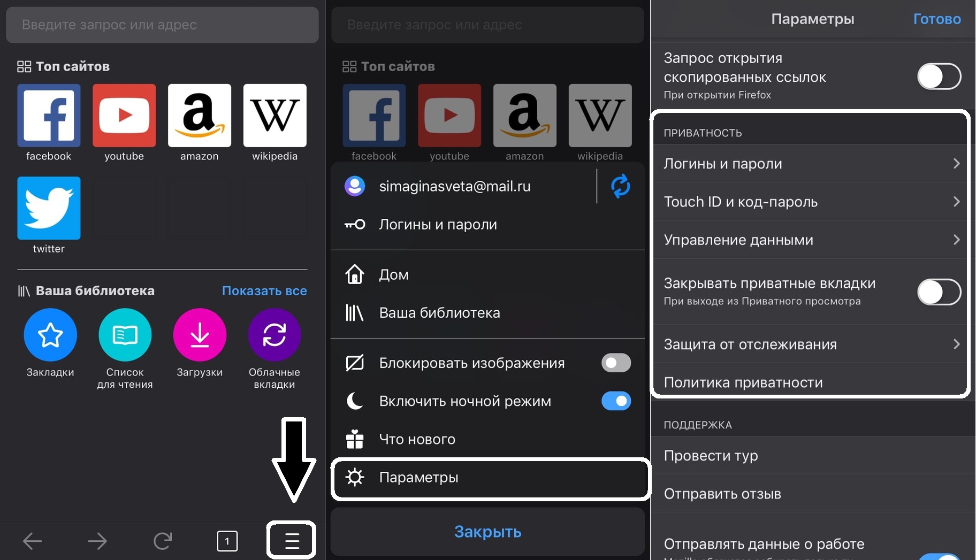Expand Touch ID и код-пароль chevron

pos(957,202)
